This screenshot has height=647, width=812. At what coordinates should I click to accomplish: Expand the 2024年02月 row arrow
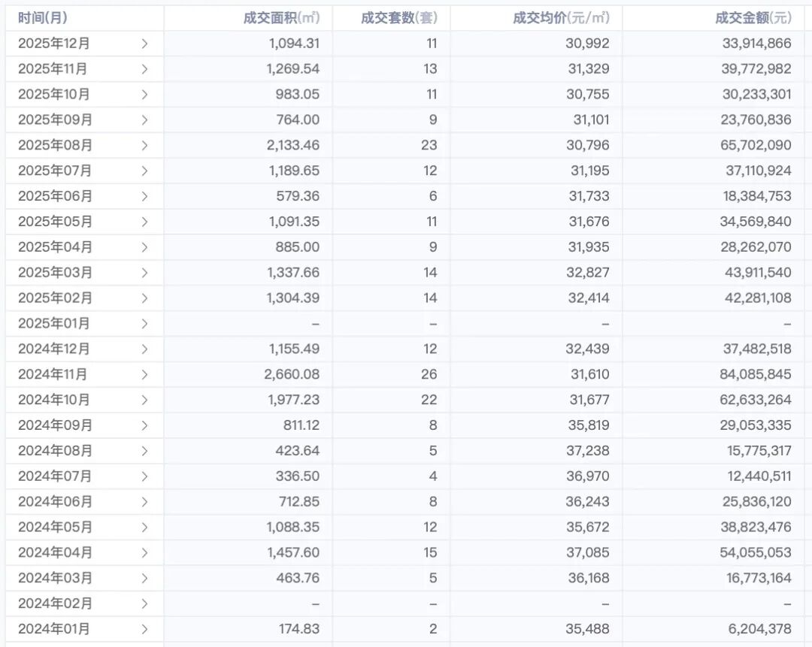click(144, 603)
